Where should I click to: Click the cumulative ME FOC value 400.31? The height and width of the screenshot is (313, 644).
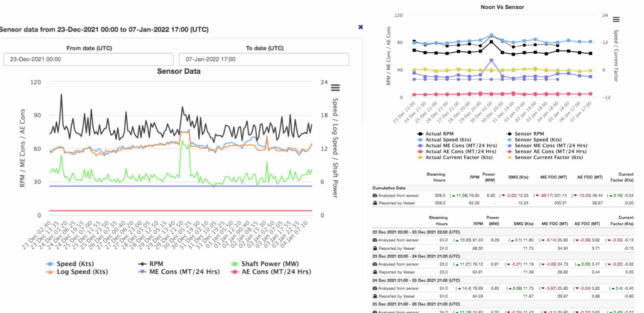click(560, 203)
